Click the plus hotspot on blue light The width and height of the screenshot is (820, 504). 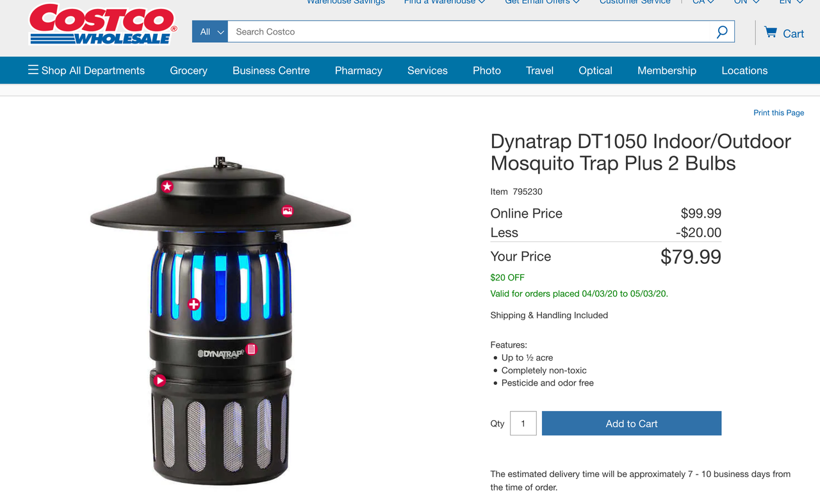pos(194,304)
